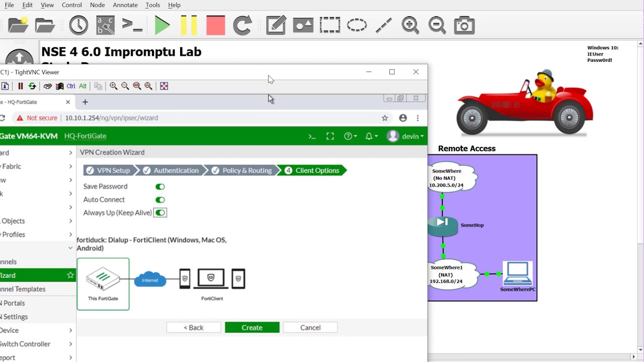This screenshot has height=362, width=644.
Task: Expand the Switch Controller sidebar chevron
Action: [x=70, y=344]
